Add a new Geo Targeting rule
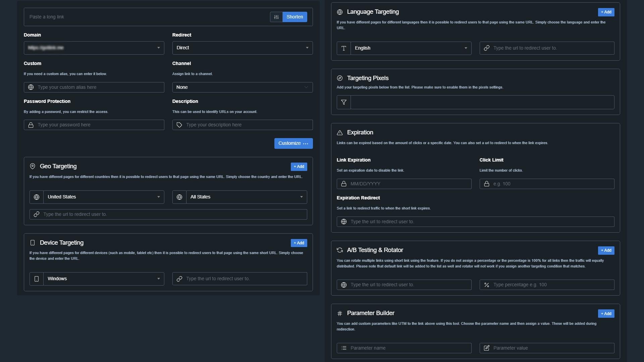Viewport: 644px width, 362px height. pos(299,167)
